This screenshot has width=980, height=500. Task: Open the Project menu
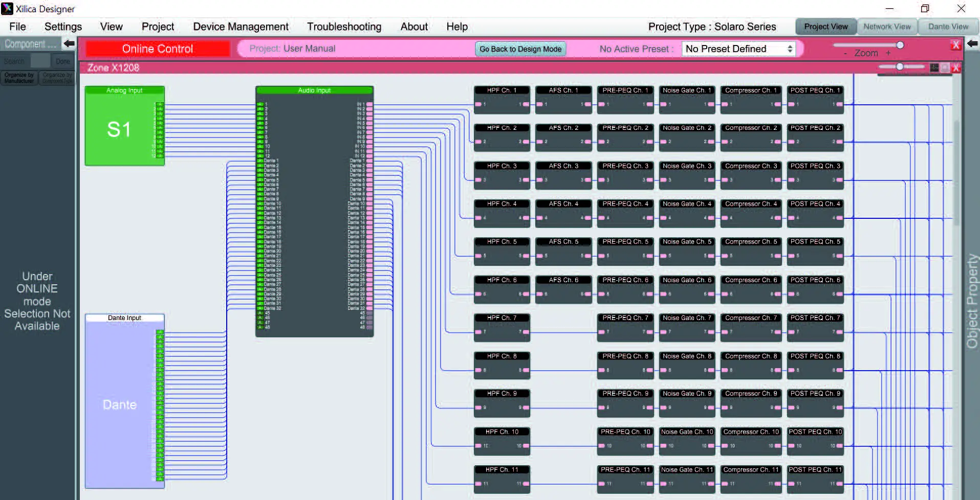click(158, 27)
